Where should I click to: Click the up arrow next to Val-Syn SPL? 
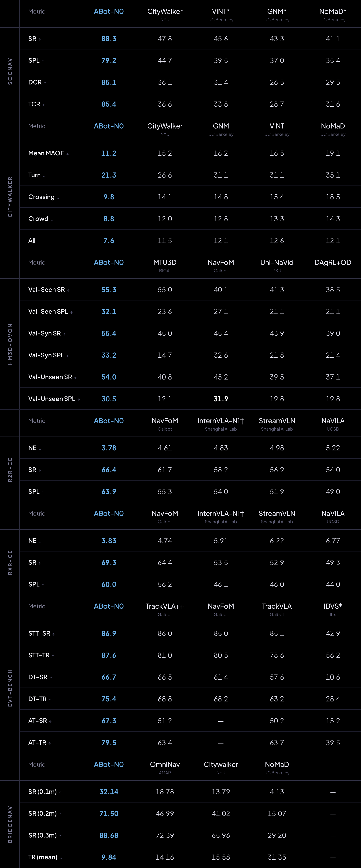[x=68, y=356]
